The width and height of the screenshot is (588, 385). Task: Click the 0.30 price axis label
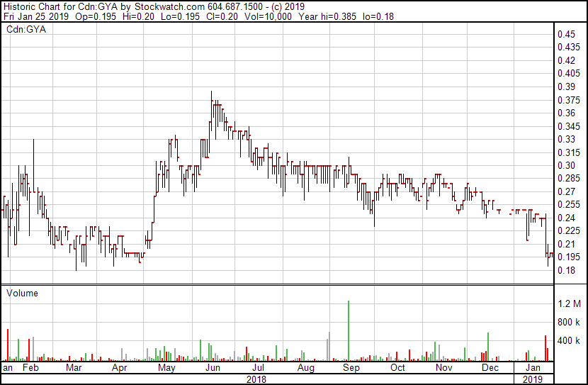pos(566,165)
